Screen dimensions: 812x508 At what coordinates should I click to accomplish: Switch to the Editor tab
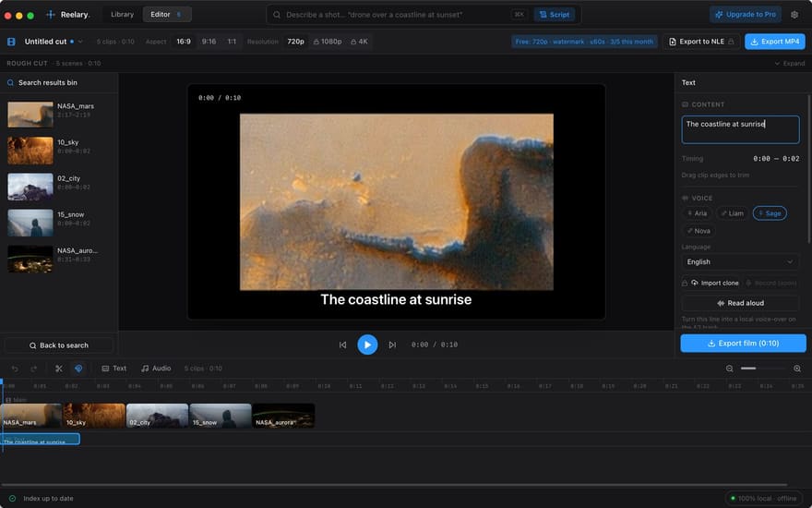[167, 15]
